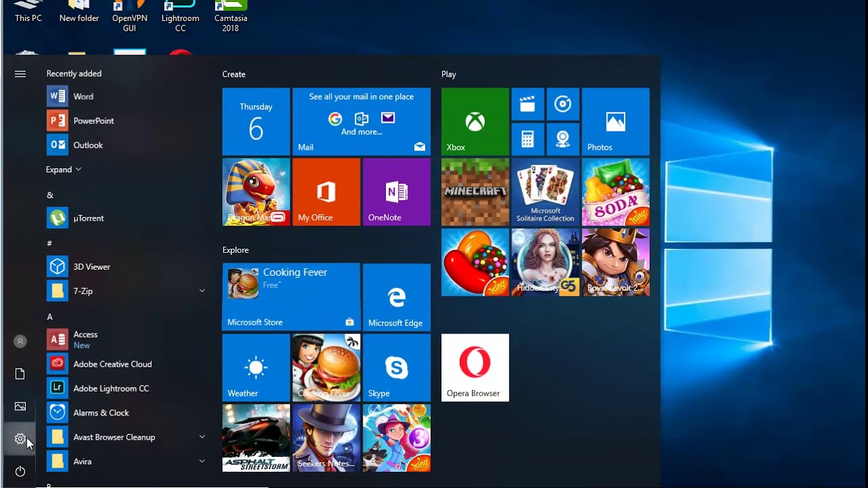The width and height of the screenshot is (868, 488).
Task: Select the & index header
Action: pyautogui.click(x=50, y=195)
